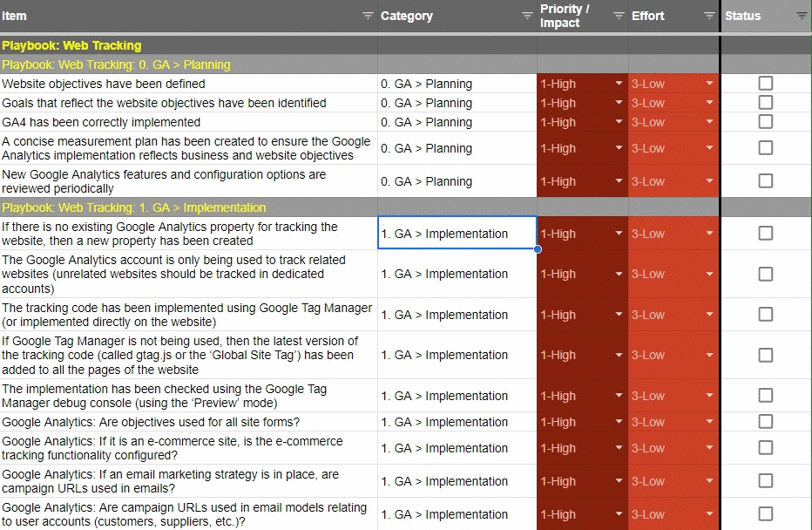
Task: Tick checkbox for gtag.js 'Global Site Tag' row
Action: click(766, 355)
